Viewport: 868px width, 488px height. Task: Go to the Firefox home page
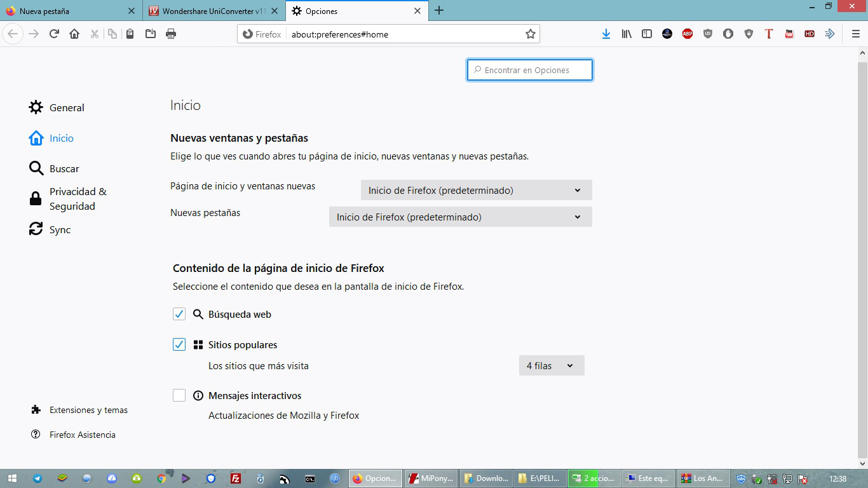tap(74, 34)
